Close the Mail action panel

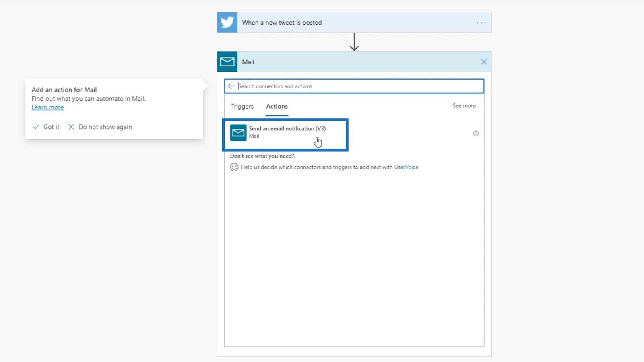click(x=484, y=62)
